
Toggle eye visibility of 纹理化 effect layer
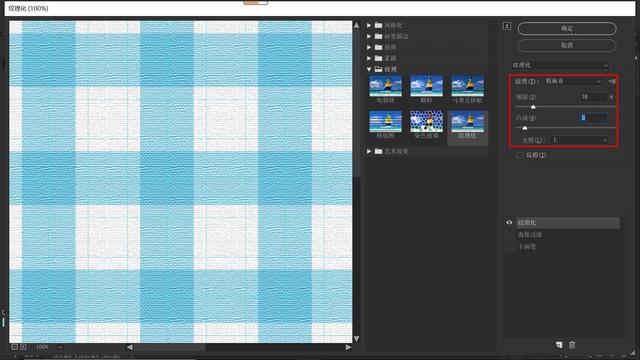pos(509,222)
